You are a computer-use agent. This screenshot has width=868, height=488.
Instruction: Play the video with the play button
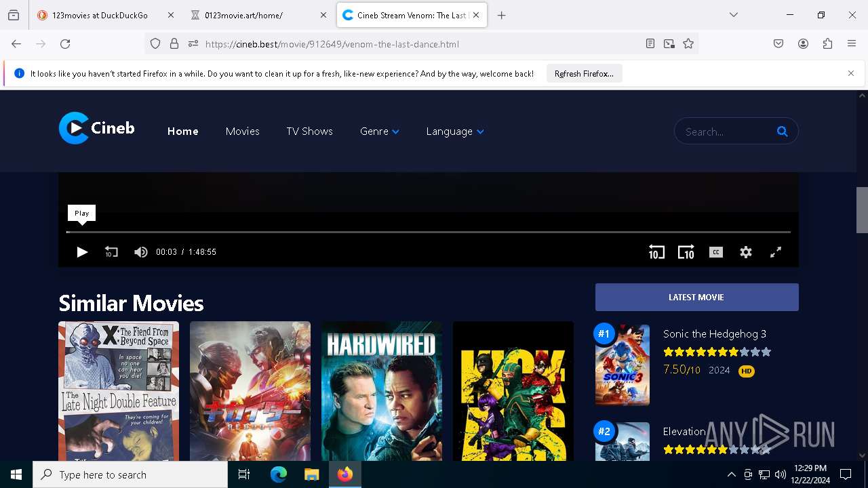pos(82,252)
